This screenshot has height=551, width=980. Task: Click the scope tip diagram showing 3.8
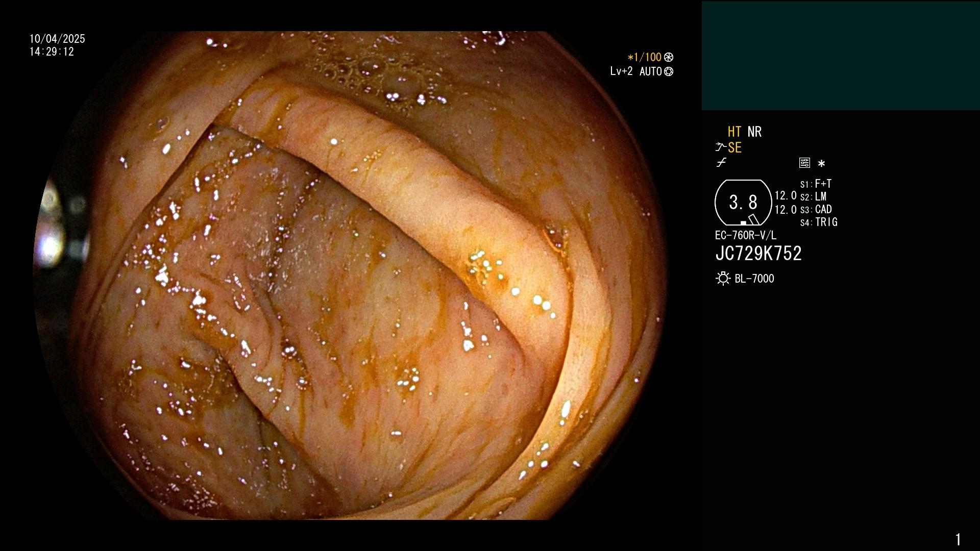743,203
